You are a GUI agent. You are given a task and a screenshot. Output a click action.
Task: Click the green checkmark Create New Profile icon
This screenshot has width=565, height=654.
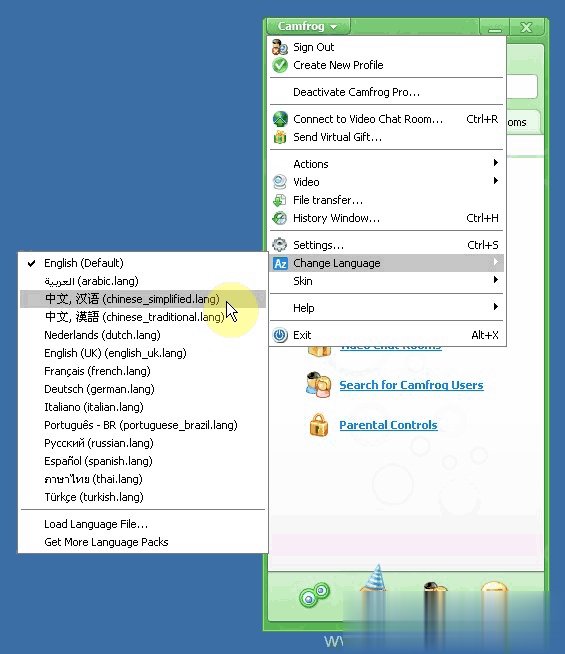point(280,65)
